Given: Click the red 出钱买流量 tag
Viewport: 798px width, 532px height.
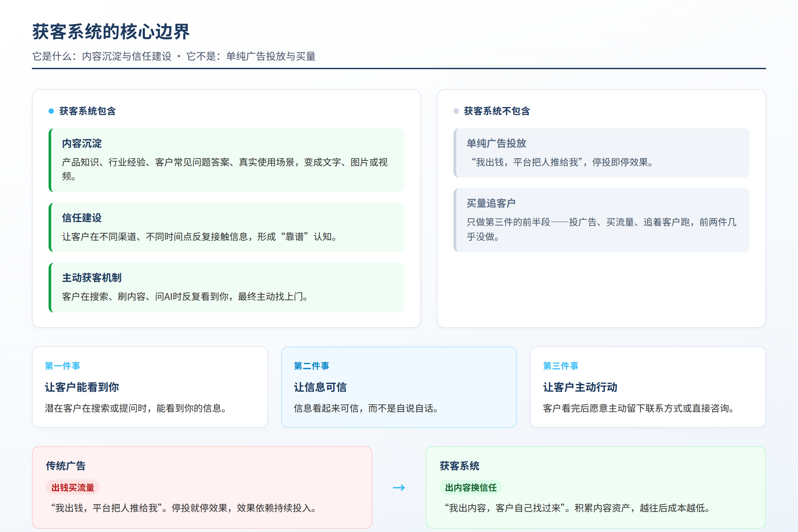Looking at the screenshot, I should click(72, 487).
